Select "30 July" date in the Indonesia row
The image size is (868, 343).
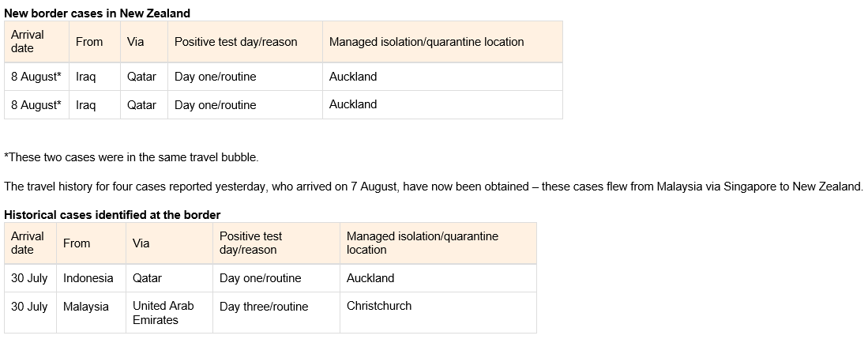29,278
